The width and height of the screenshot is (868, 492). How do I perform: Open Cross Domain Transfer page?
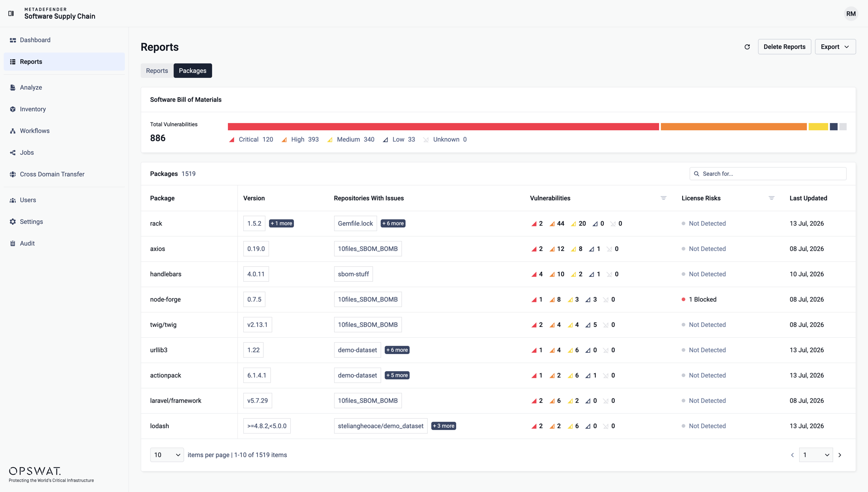[x=64, y=174]
